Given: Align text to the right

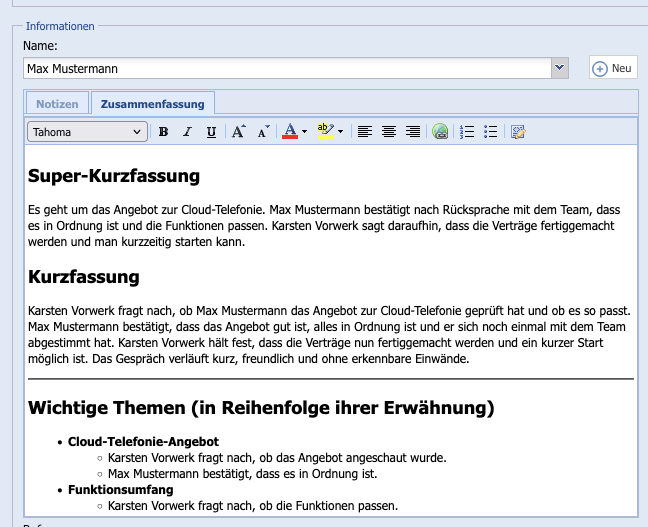Looking at the screenshot, I should tap(412, 132).
